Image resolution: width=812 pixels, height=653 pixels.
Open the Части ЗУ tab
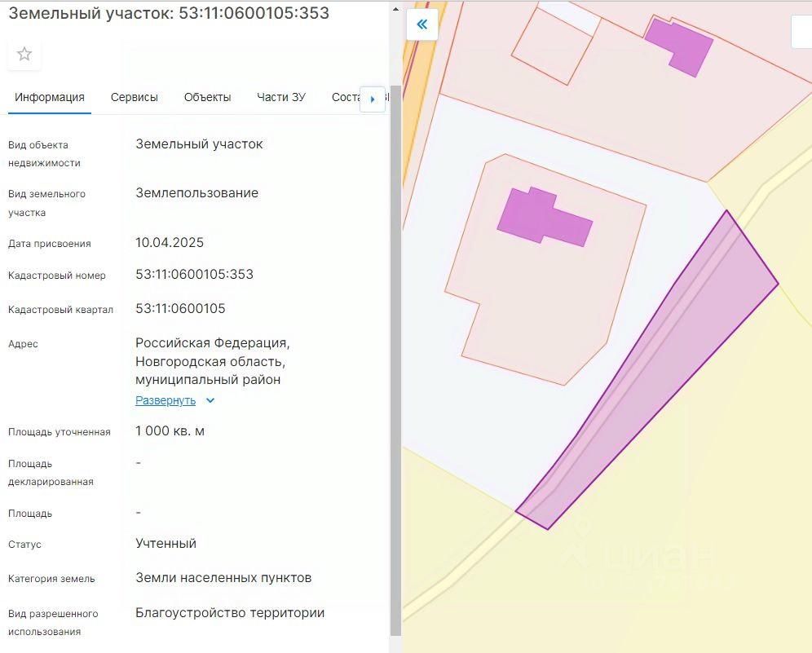(x=281, y=97)
